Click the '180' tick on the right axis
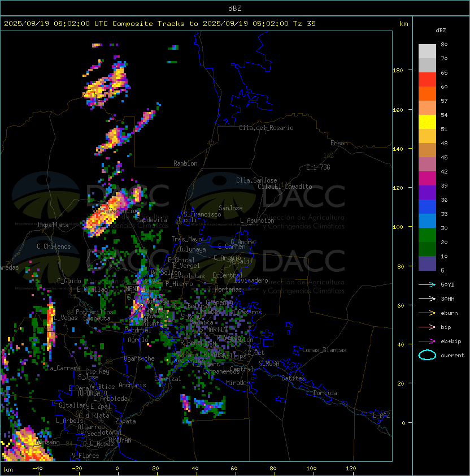470x476 pixels. [x=398, y=70]
